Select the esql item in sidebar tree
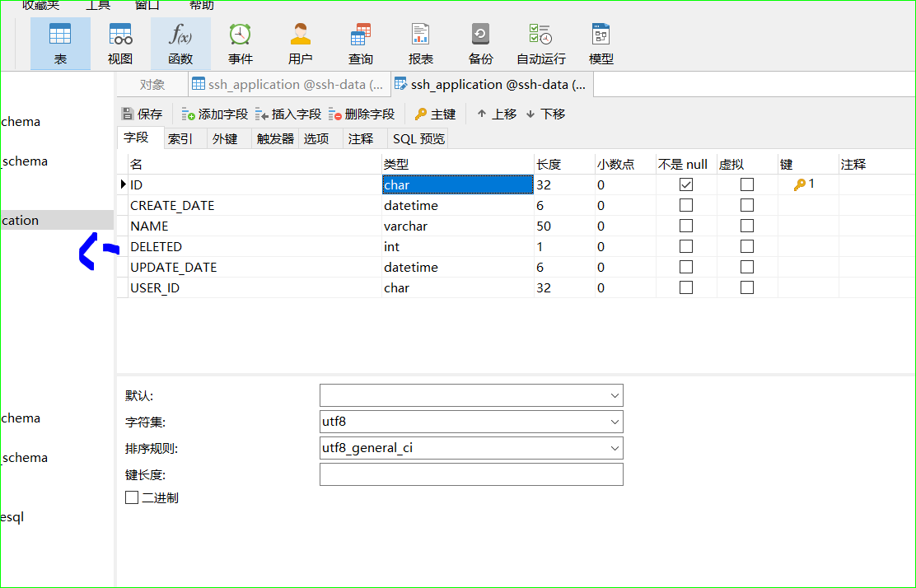Viewport: 916px width, 588px height. point(12,516)
